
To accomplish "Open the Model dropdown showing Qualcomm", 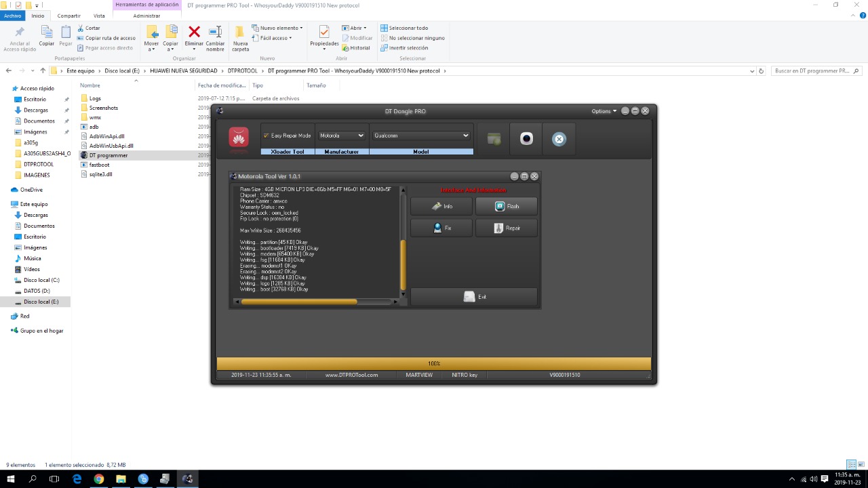I will point(421,136).
